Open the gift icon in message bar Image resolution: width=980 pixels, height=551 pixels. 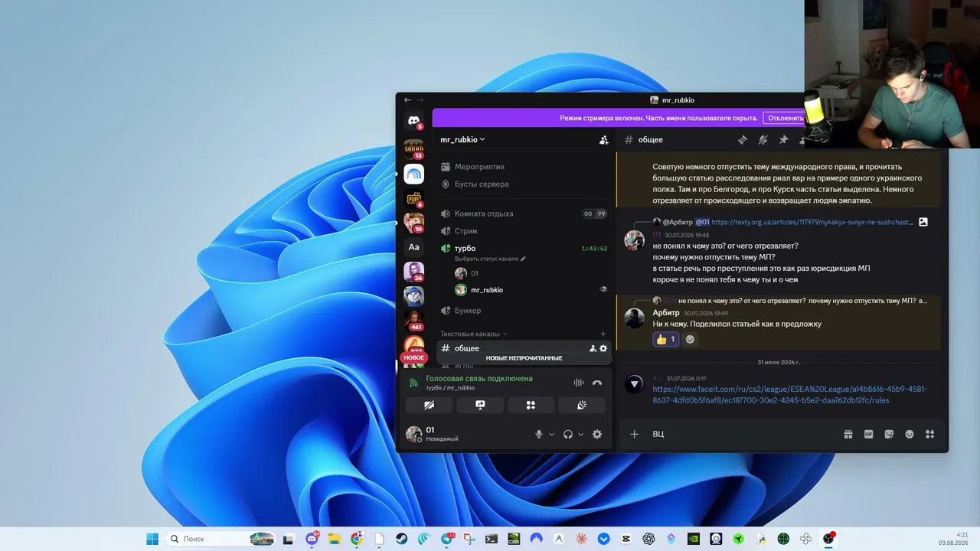pos(848,434)
